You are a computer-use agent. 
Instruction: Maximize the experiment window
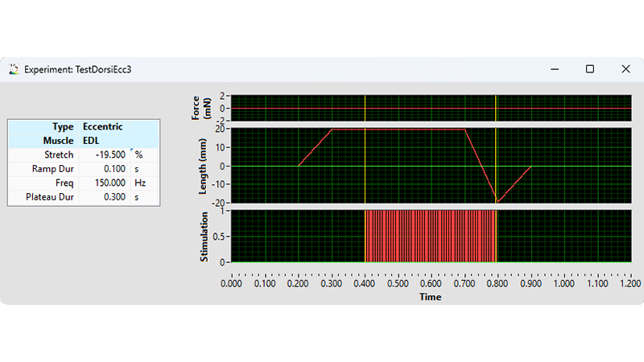[590, 69]
